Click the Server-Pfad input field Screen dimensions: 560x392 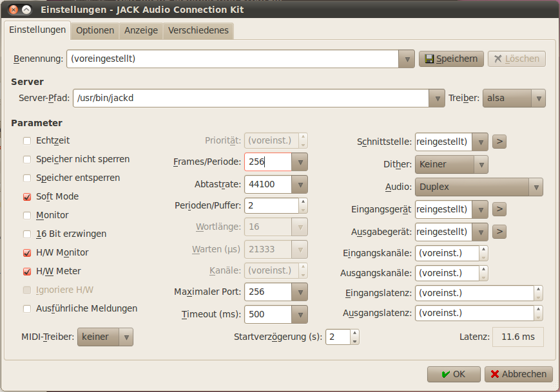click(251, 98)
